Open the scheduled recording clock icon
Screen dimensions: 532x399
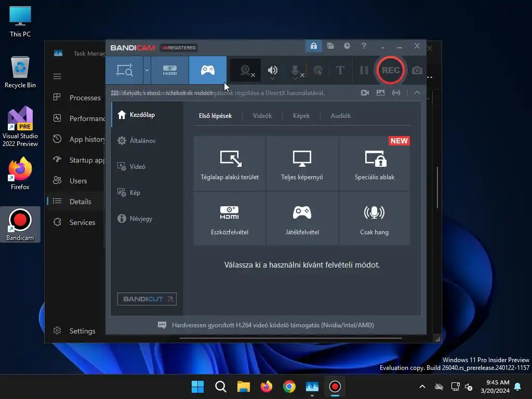[347, 46]
